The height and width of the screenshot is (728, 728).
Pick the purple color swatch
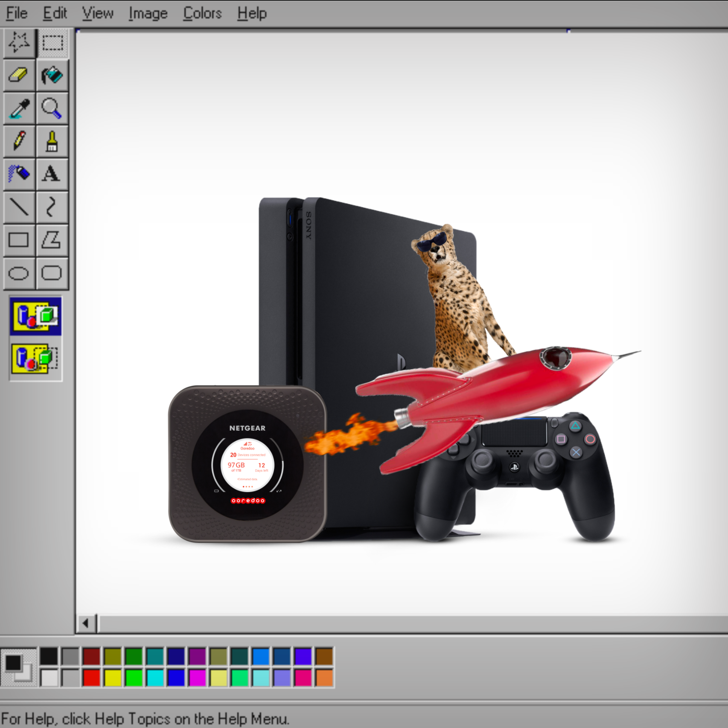[197, 656]
